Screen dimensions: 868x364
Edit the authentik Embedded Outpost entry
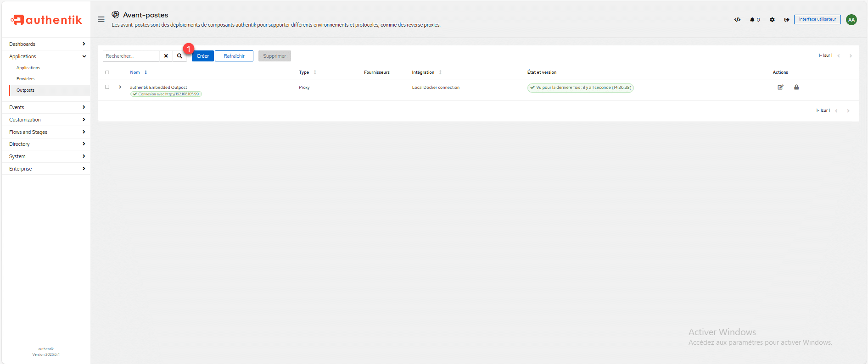click(x=780, y=87)
